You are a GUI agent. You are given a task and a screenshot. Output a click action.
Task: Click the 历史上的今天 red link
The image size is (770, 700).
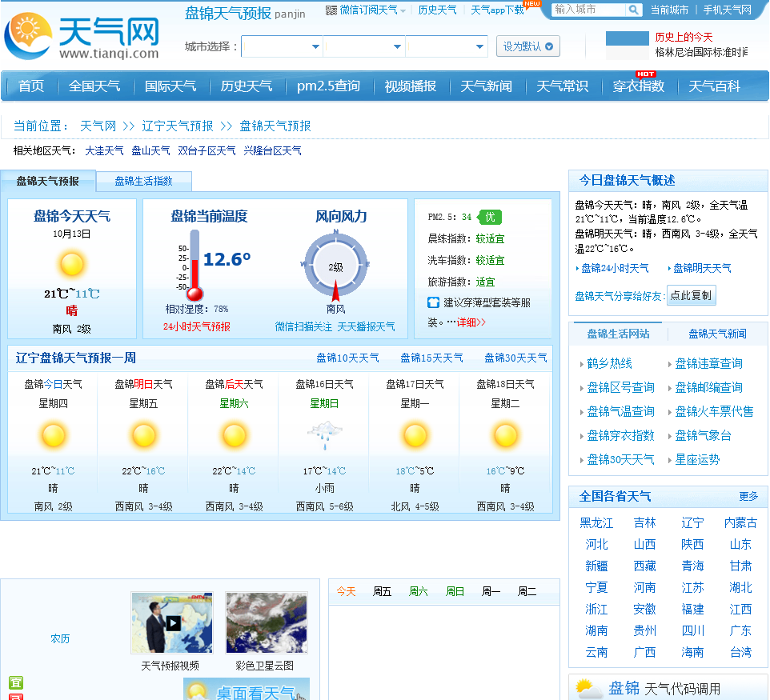click(684, 38)
